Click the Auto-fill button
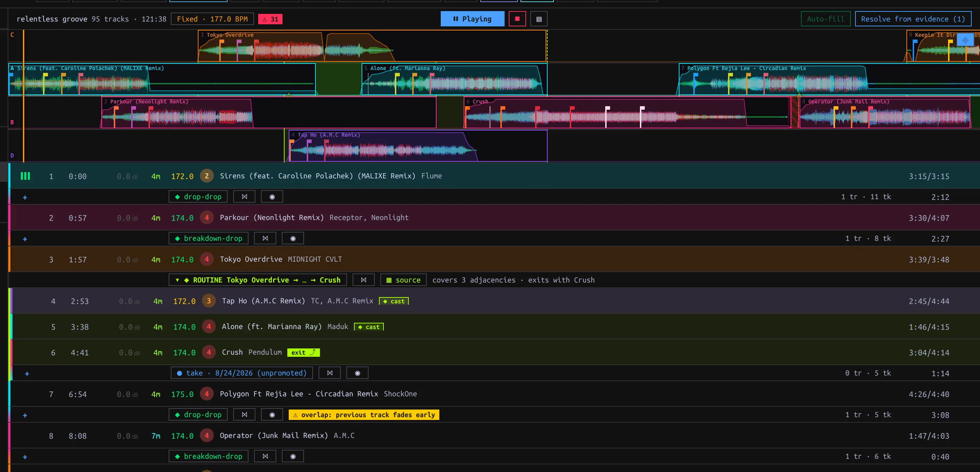980x472 pixels. (x=826, y=19)
